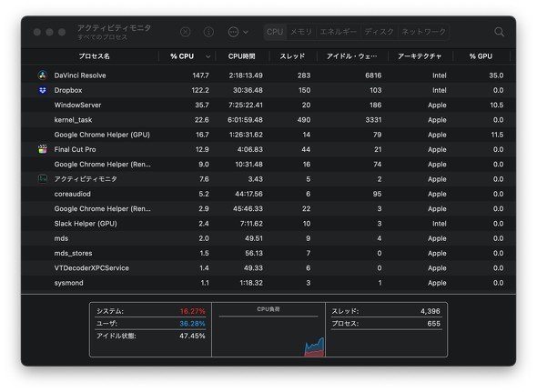Click the 122.2 CPU value
Screen dimensions: 537x392
[200, 90]
